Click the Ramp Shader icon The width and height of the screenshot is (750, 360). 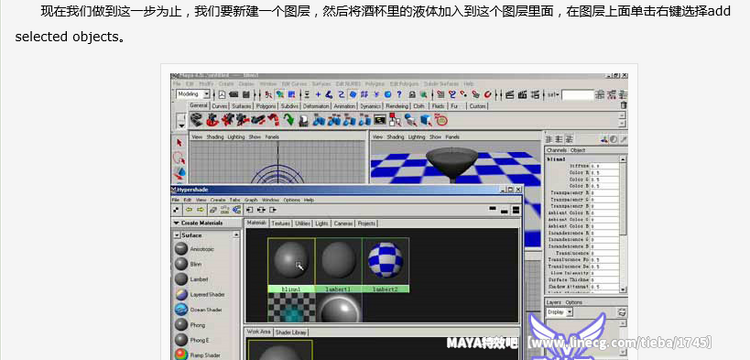(x=181, y=355)
